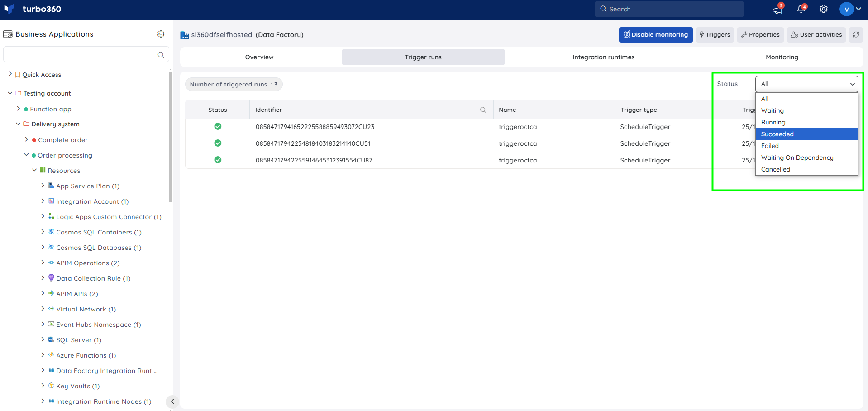Click the first row succeeded status icon
This screenshot has height=411, width=868.
218,126
